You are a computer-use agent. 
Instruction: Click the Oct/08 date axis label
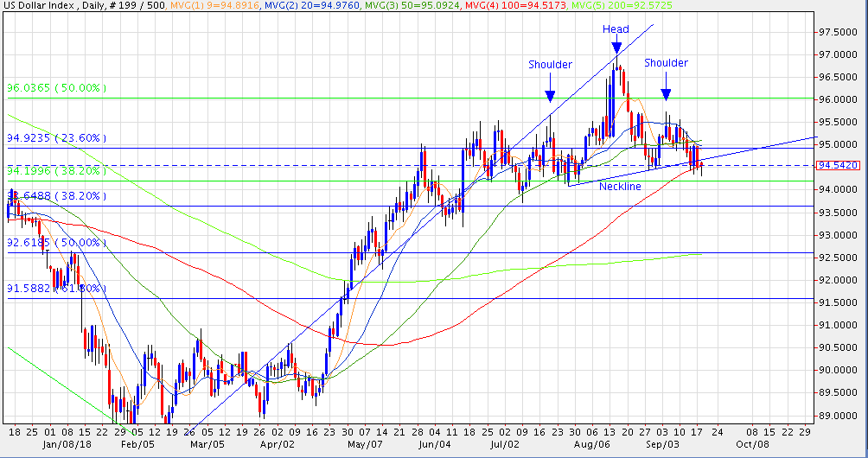pos(752,444)
